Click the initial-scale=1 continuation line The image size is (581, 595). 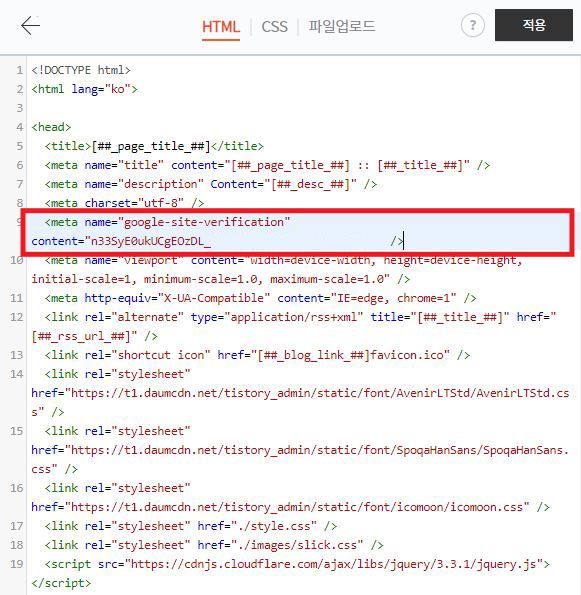[x=220, y=279]
